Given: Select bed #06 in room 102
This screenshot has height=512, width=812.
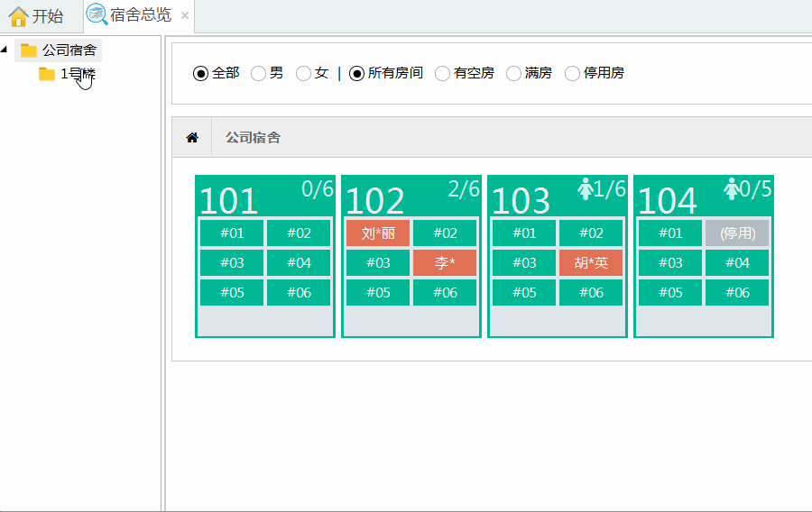Looking at the screenshot, I should (x=445, y=293).
